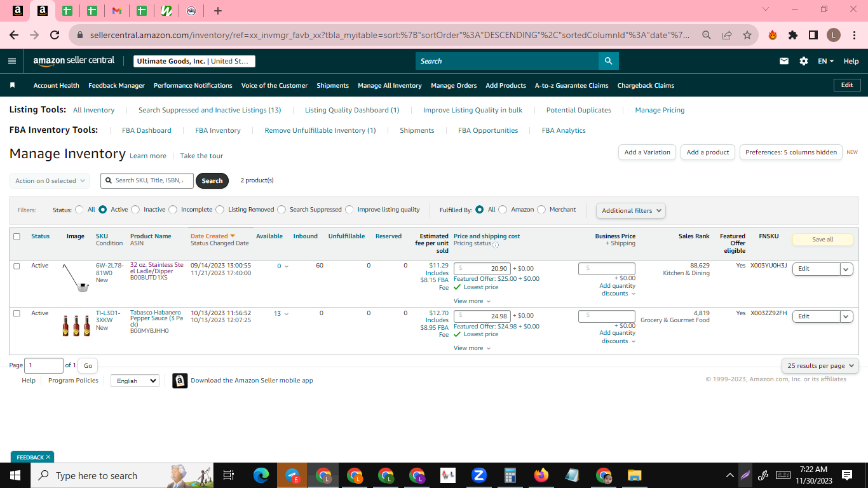Expand View more under the 20.90 price

pyautogui.click(x=472, y=301)
